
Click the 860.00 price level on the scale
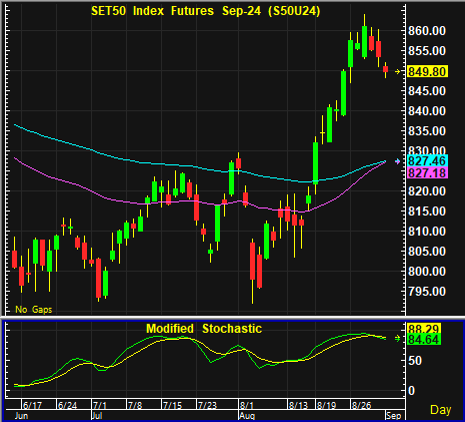pyautogui.click(x=427, y=31)
